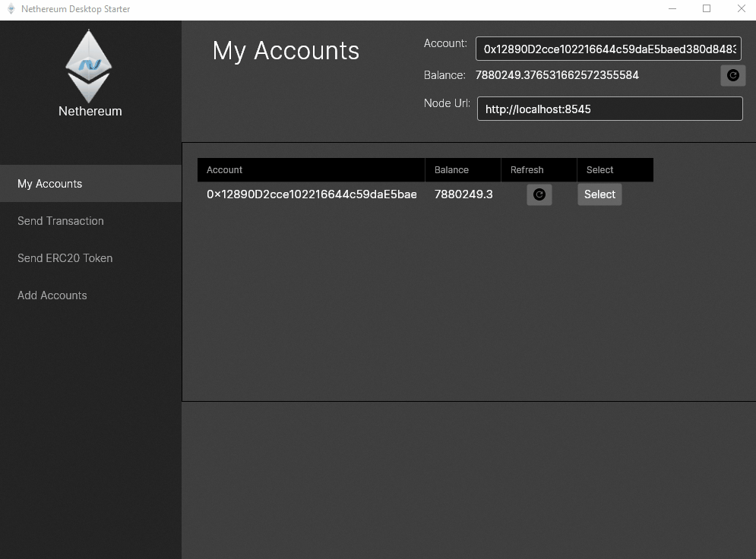
Task: Click the Nethereum diamond logo
Action: pyautogui.click(x=89, y=65)
